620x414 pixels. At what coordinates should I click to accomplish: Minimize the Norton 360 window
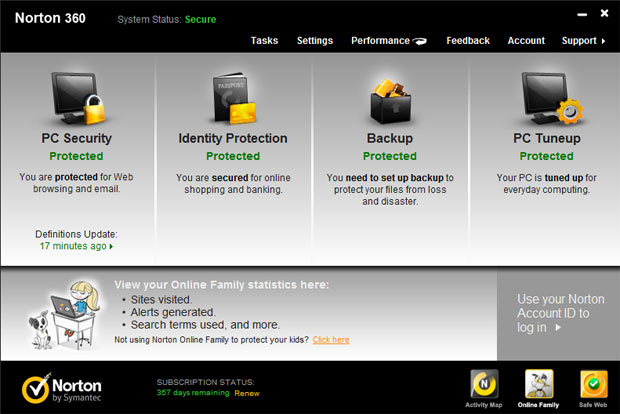point(582,15)
